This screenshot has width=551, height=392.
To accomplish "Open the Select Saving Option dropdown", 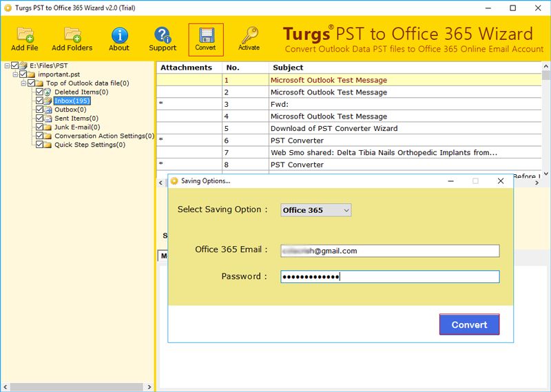I will coord(315,210).
